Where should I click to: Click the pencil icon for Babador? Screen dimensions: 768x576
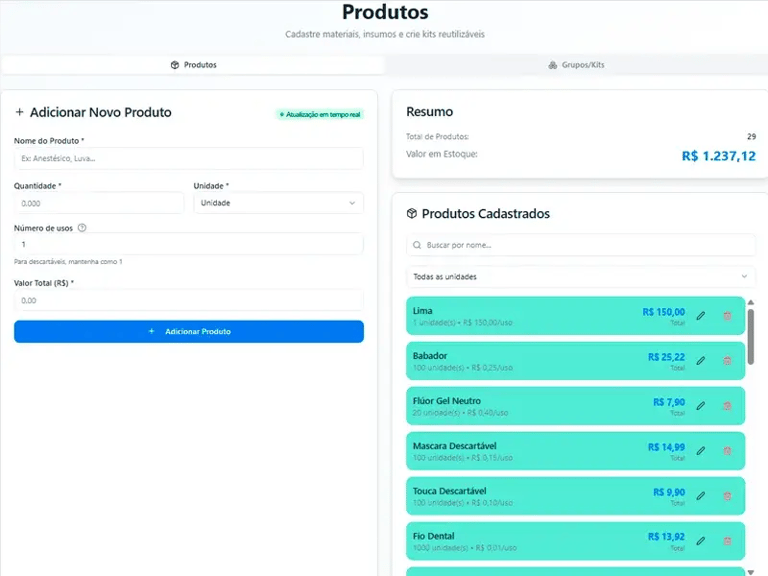point(700,361)
